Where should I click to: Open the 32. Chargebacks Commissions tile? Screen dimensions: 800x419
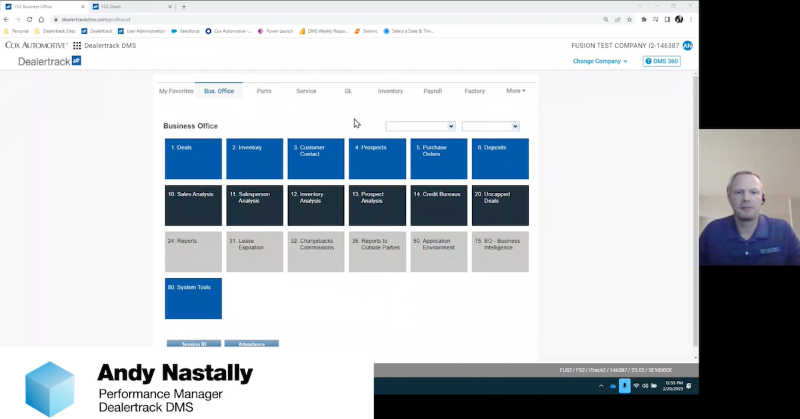click(x=316, y=252)
